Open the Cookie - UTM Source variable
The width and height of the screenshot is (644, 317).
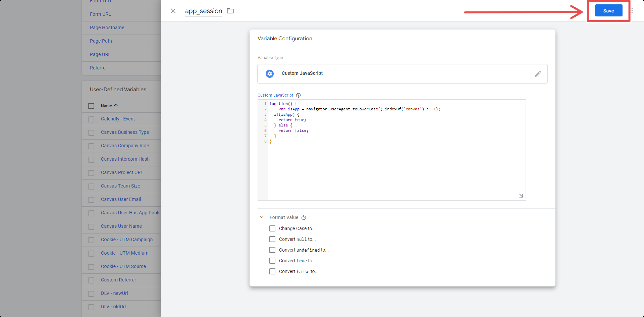click(123, 266)
